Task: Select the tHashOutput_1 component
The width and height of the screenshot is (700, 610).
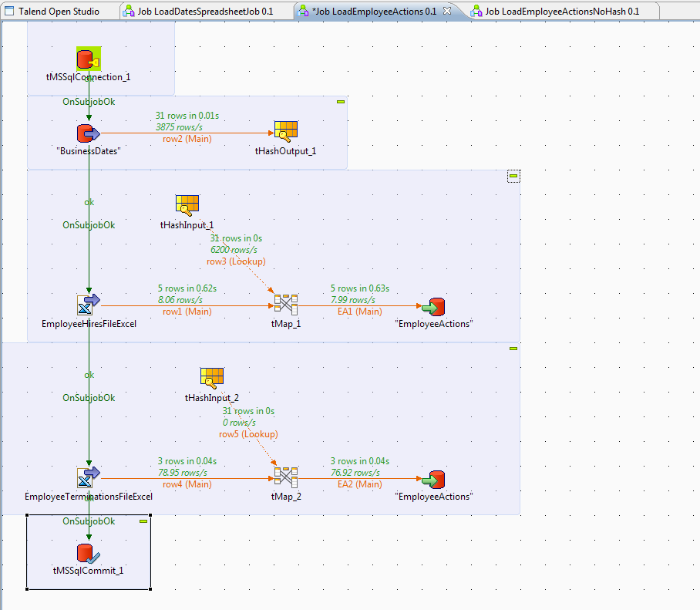Action: point(286,130)
